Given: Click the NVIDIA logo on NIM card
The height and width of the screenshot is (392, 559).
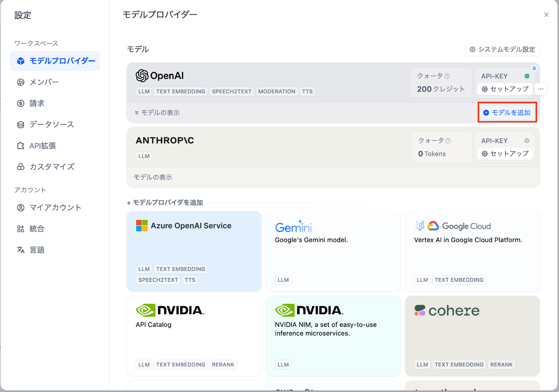Looking at the screenshot, I should click(x=309, y=310).
